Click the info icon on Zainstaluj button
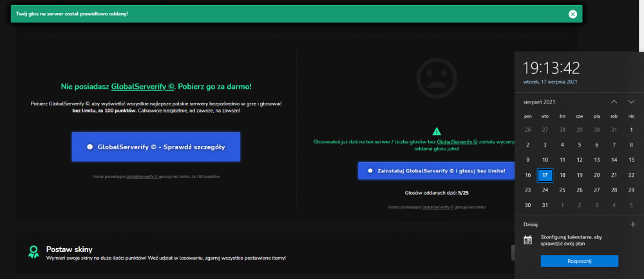This screenshot has width=644, height=279. (370, 170)
